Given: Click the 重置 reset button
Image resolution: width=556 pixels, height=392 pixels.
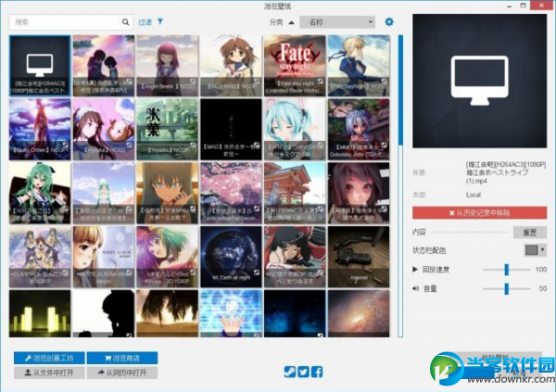Looking at the screenshot, I should pos(530,233).
